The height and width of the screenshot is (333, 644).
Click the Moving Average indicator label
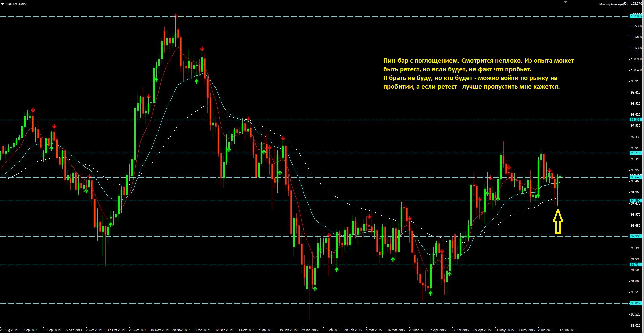tap(611, 4)
